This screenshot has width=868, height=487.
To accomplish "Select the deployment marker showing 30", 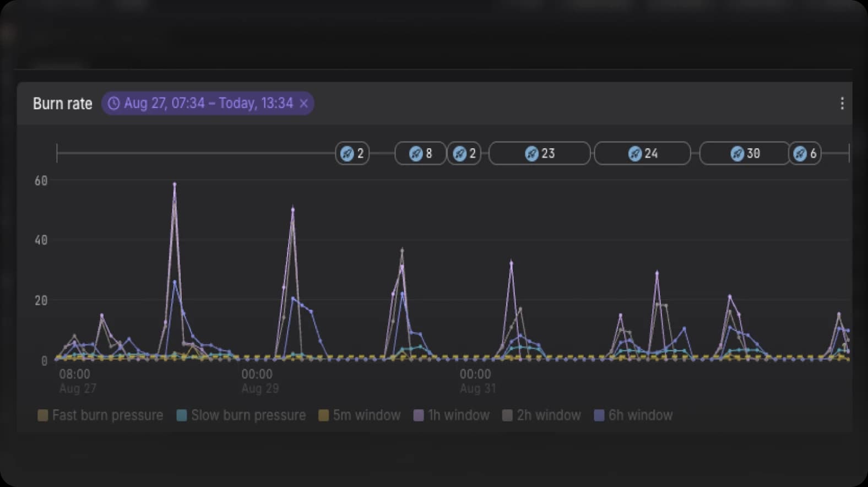I will tap(745, 153).
